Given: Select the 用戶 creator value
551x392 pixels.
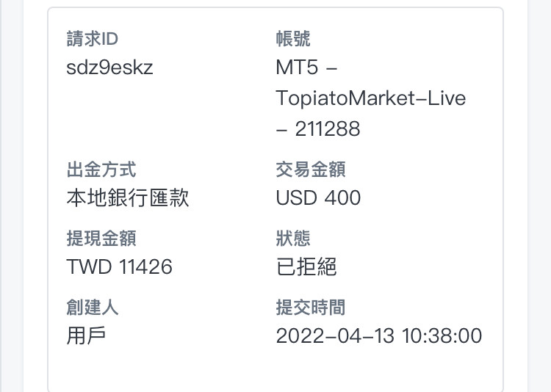Looking at the screenshot, I should tap(86, 335).
